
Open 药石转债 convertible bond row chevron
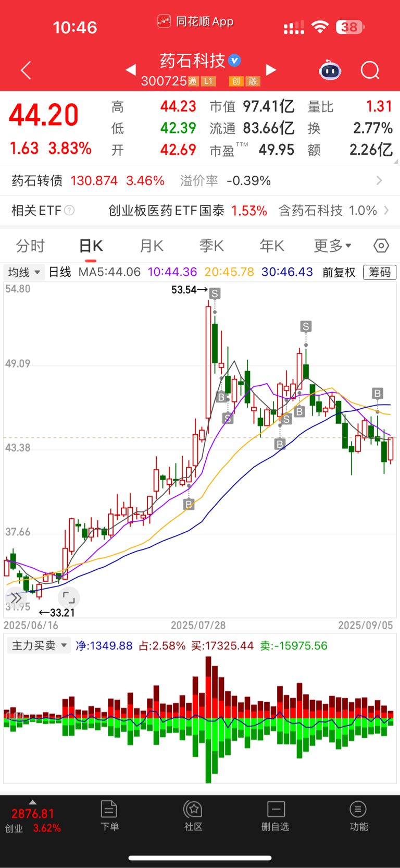379,180
